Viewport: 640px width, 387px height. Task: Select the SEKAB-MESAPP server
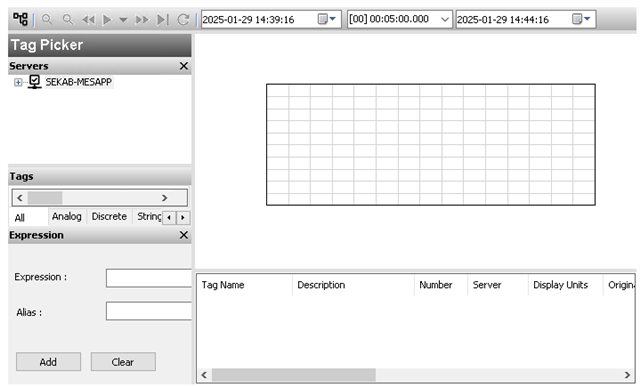[x=78, y=82]
